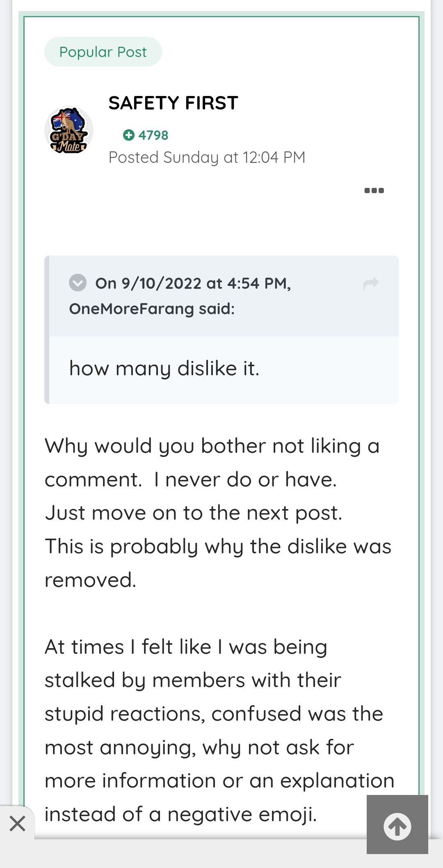The height and width of the screenshot is (868, 443).
Task: Collapse the quote using the chevron icon
Action: 78,283
